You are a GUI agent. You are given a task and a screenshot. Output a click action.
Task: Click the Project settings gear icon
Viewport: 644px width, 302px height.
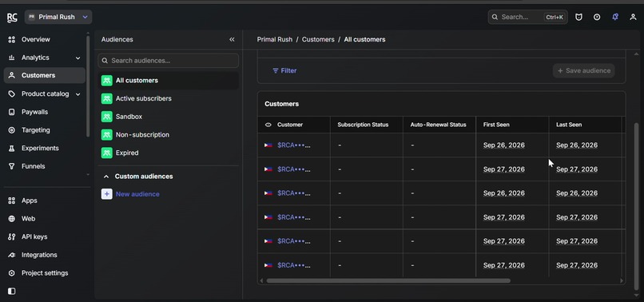[11, 272]
